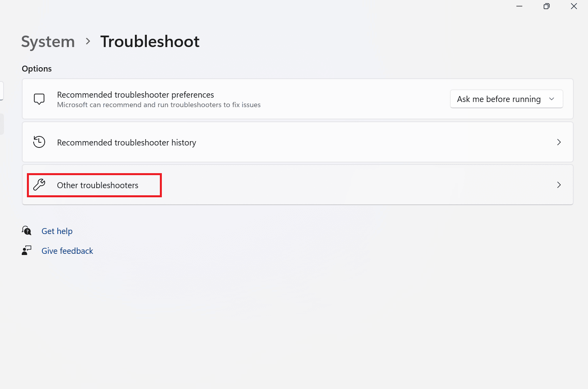This screenshot has height=389, width=588.
Task: Minimize the Settings window
Action: pyautogui.click(x=520, y=6)
